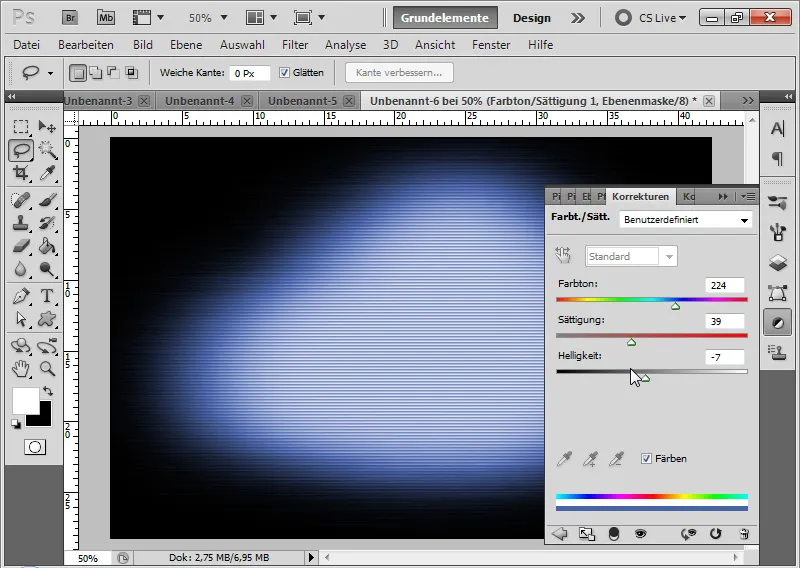
Task: Select the Clone Stamp tool
Action: click(x=21, y=223)
